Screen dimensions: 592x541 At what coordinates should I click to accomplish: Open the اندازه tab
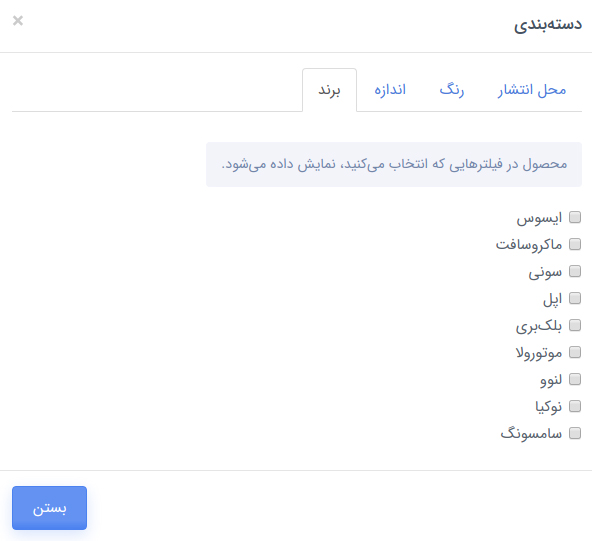[390, 90]
